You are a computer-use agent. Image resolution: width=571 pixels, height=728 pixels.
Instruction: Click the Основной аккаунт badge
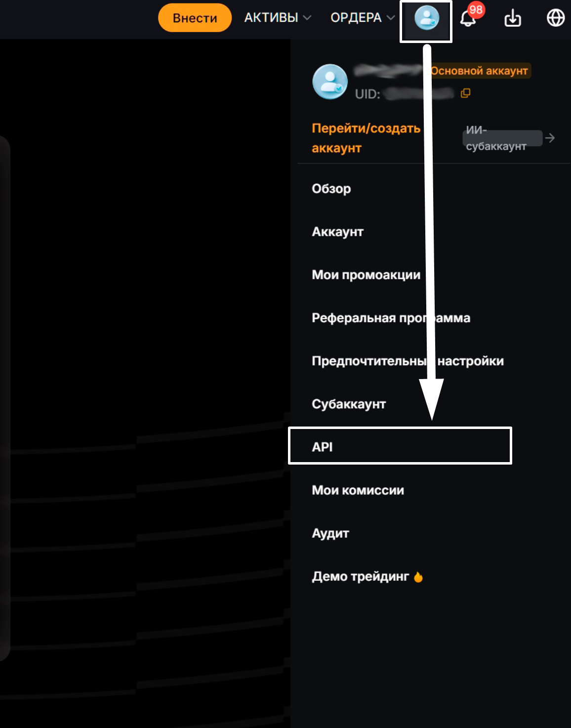[480, 71]
